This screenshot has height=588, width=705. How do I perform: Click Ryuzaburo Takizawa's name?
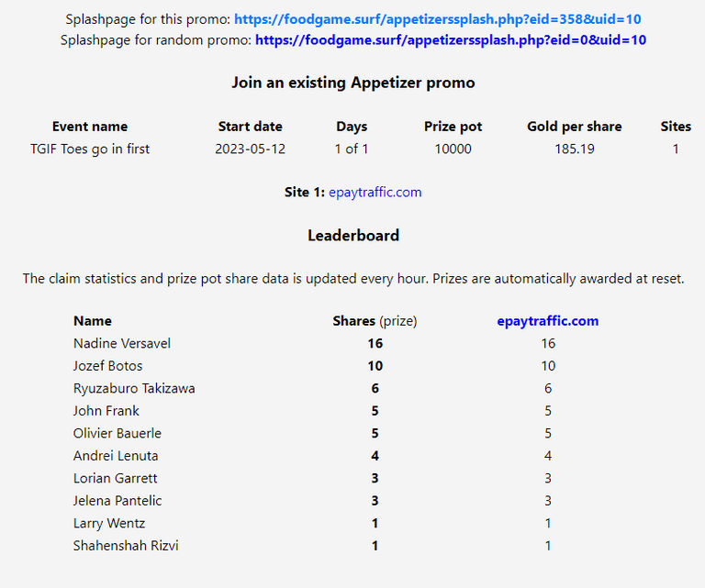point(134,388)
